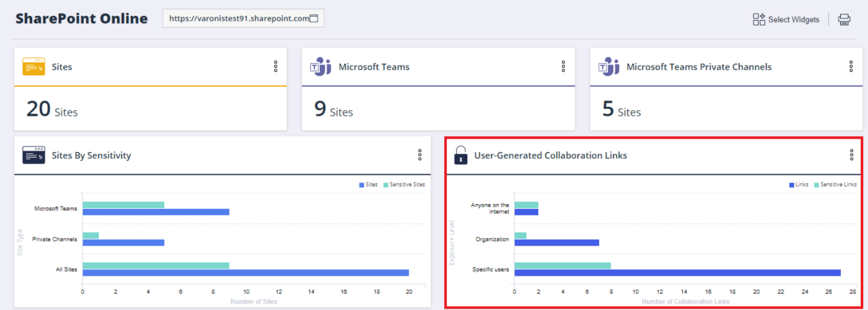Toggle Links legend in collaboration chart
The image size is (868, 310).
click(x=799, y=185)
